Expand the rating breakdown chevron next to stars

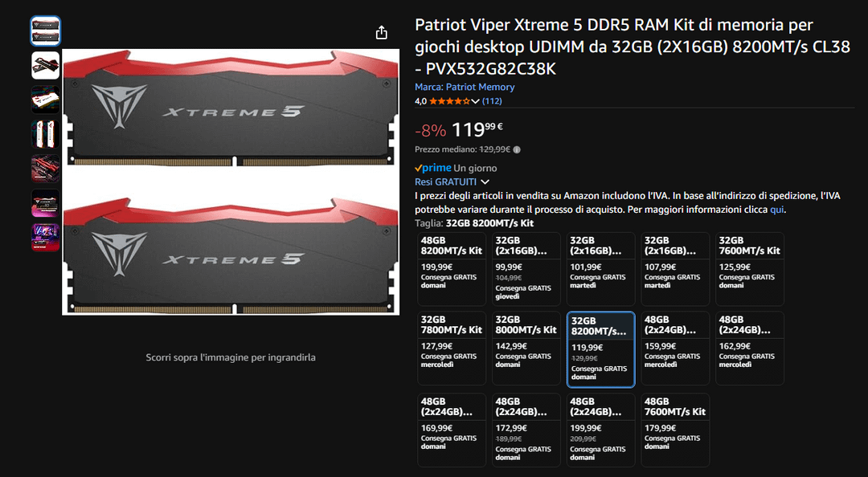476,102
